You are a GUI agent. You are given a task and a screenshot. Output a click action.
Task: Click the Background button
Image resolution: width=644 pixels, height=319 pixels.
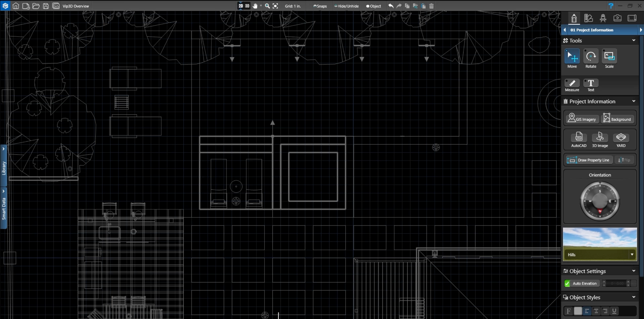(617, 119)
